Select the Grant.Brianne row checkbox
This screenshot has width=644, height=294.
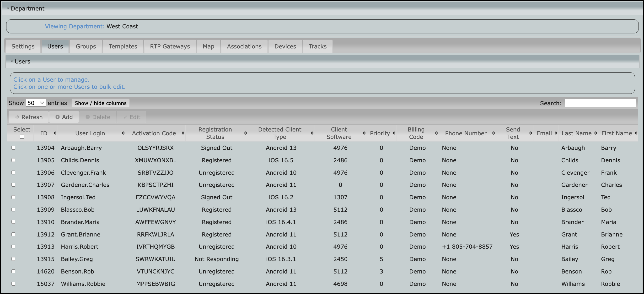(x=14, y=234)
